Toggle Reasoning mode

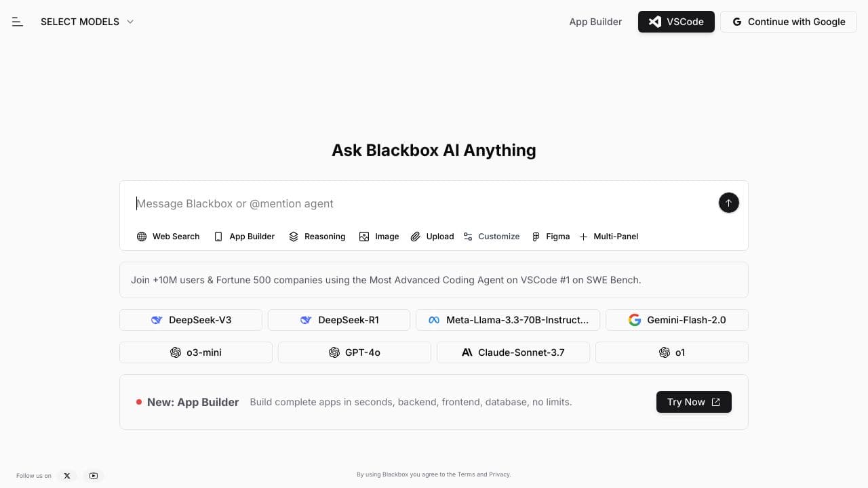point(317,237)
